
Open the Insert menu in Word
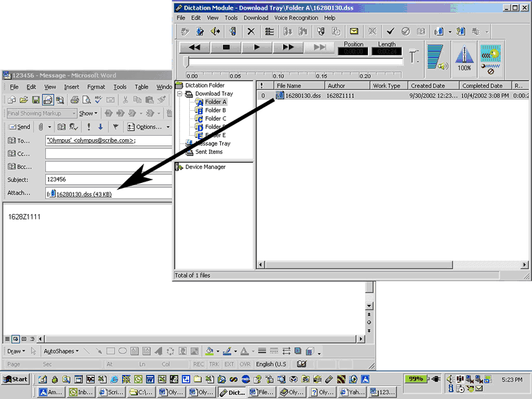(71, 87)
